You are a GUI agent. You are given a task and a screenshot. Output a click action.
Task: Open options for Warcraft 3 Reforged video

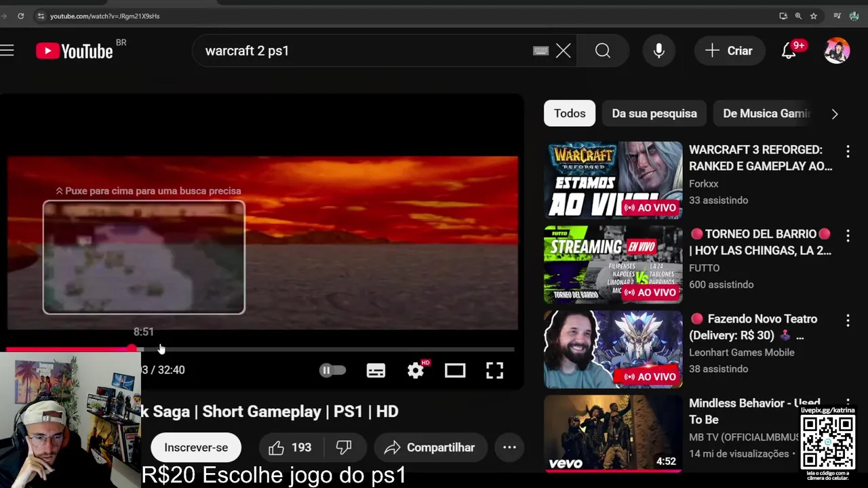848,151
